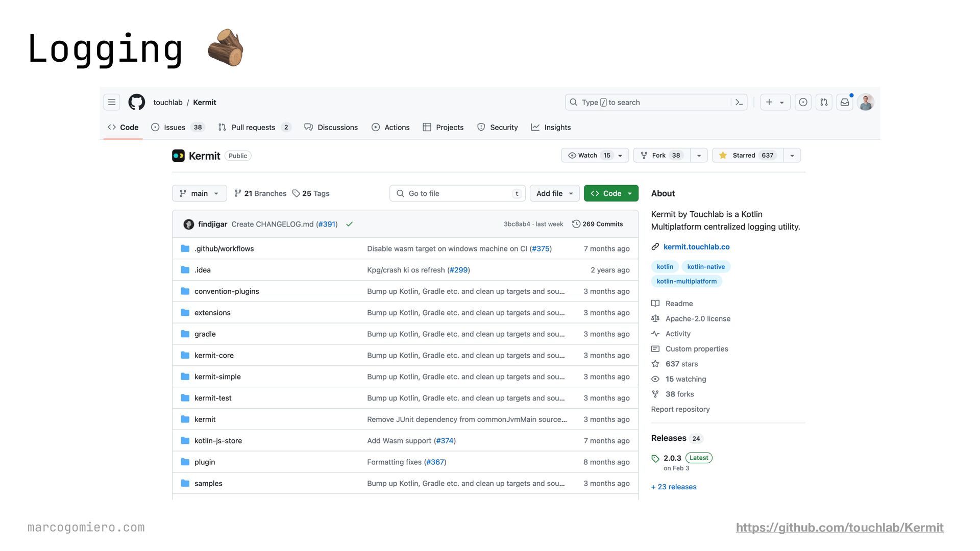Screen dimensions: 980x551
Task: Expand the Fork options dropdown arrow
Action: (699, 155)
